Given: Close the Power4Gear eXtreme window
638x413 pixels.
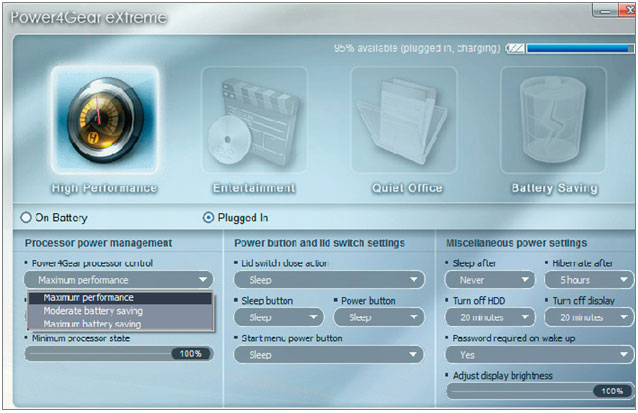Looking at the screenshot, I should tap(628, 11).
